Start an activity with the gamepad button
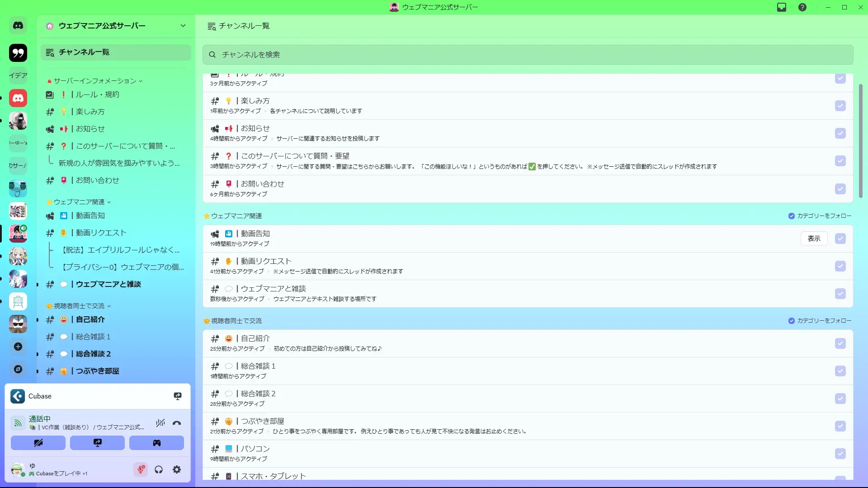 (x=156, y=443)
